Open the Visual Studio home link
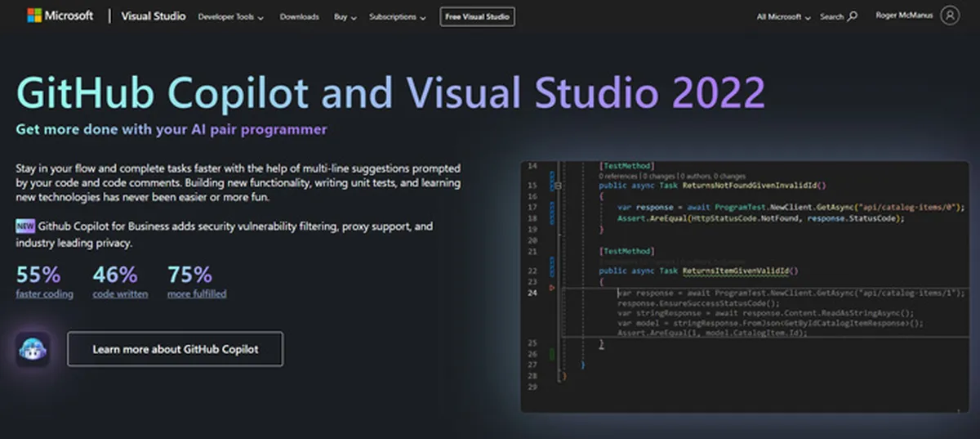980x439 pixels. (x=154, y=16)
